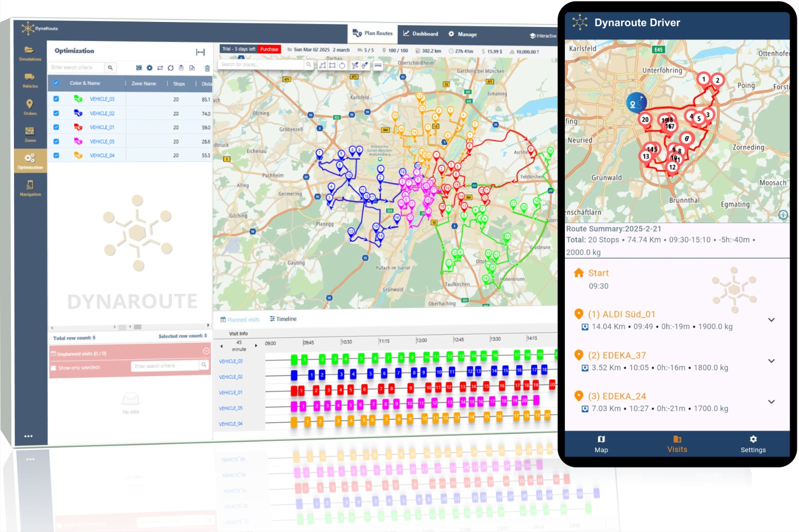Decrease timeline interval with left arrow
This screenshot has width=799, height=532.
pos(222,346)
